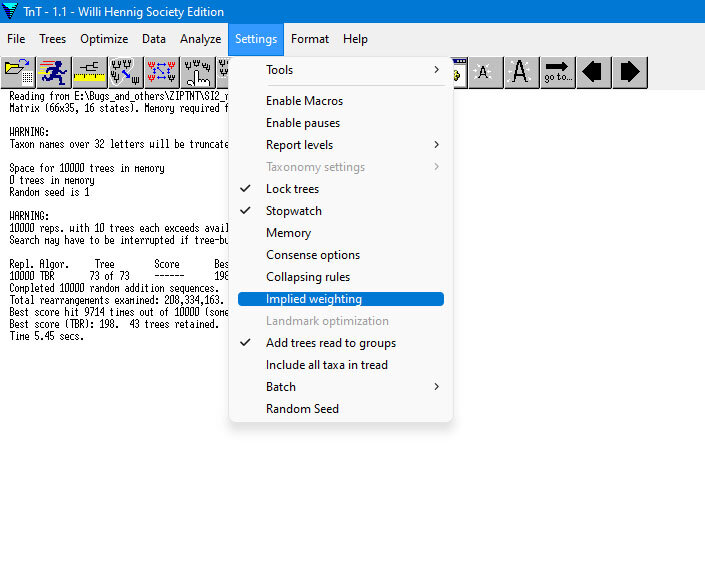Click 'Time 5.45 secs.' output line
Screen dimensions: 705x566
click(47, 336)
